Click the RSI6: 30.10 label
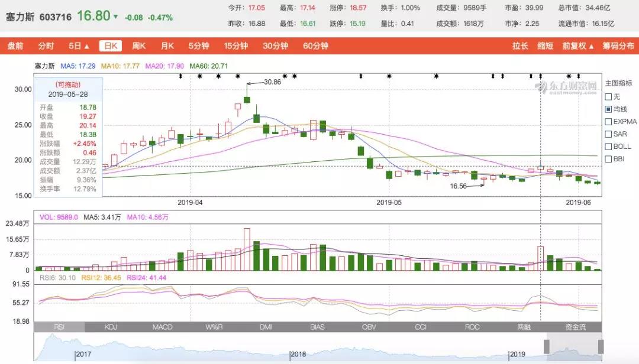 click(x=57, y=278)
